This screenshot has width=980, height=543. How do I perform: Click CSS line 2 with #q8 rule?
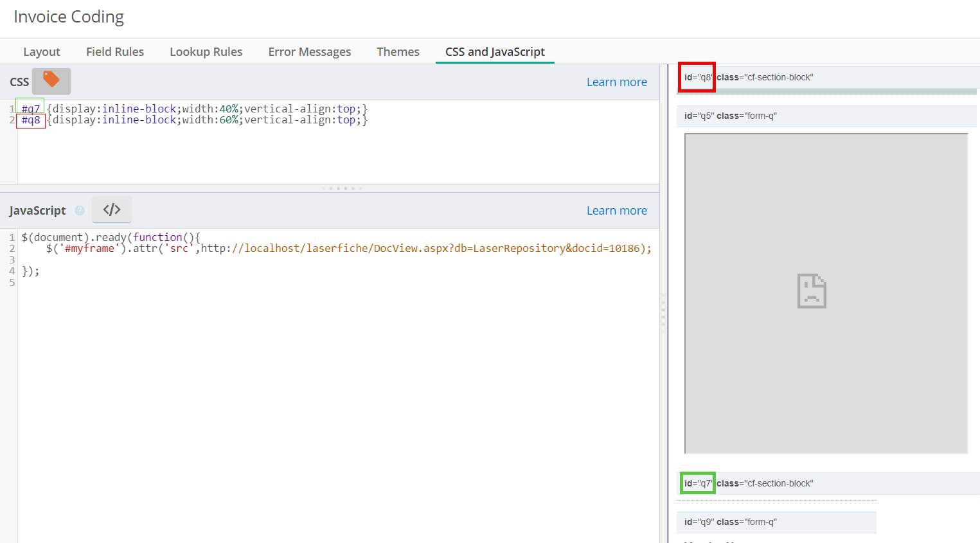tap(194, 120)
